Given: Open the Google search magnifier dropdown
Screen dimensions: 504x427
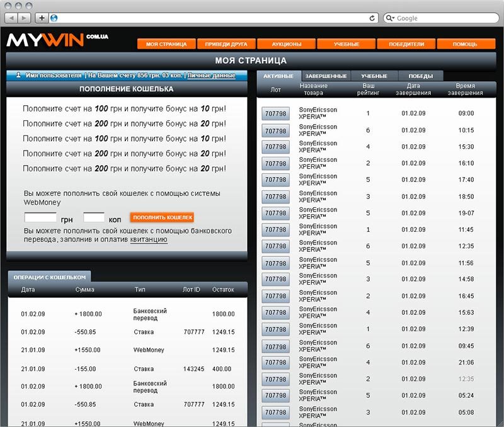Looking at the screenshot, I should (391, 18).
